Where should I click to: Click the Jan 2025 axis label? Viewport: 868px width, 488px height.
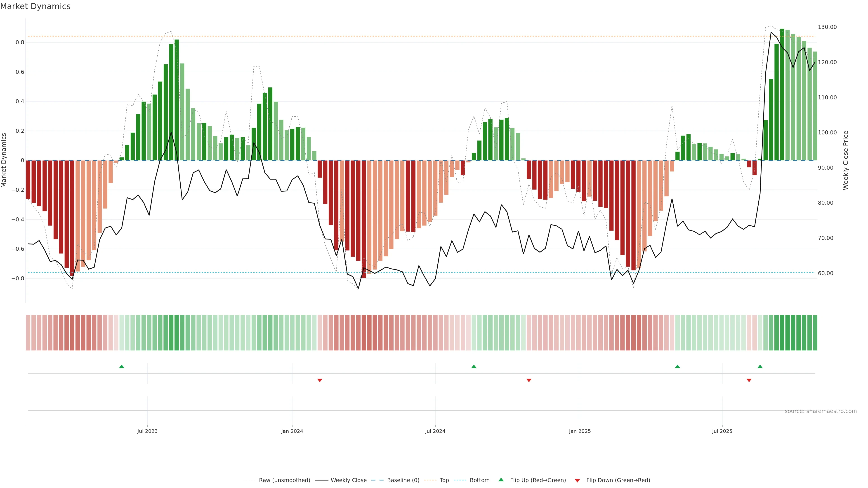580,431
